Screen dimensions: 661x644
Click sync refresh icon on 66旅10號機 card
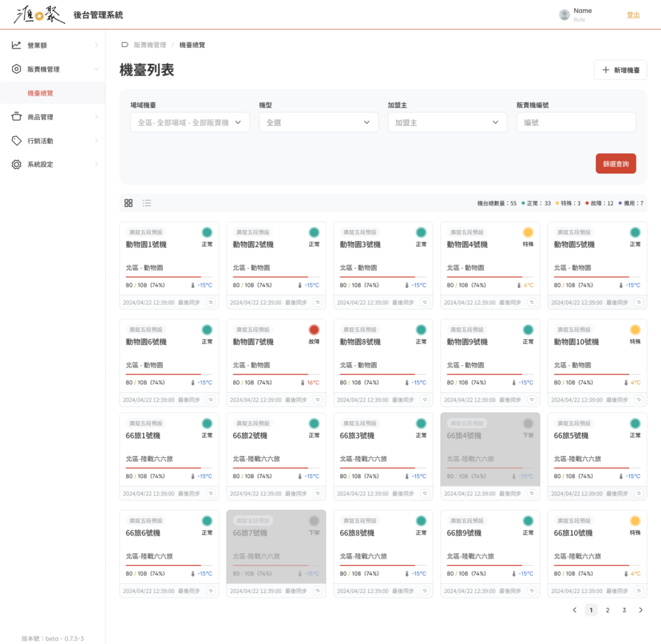point(638,590)
